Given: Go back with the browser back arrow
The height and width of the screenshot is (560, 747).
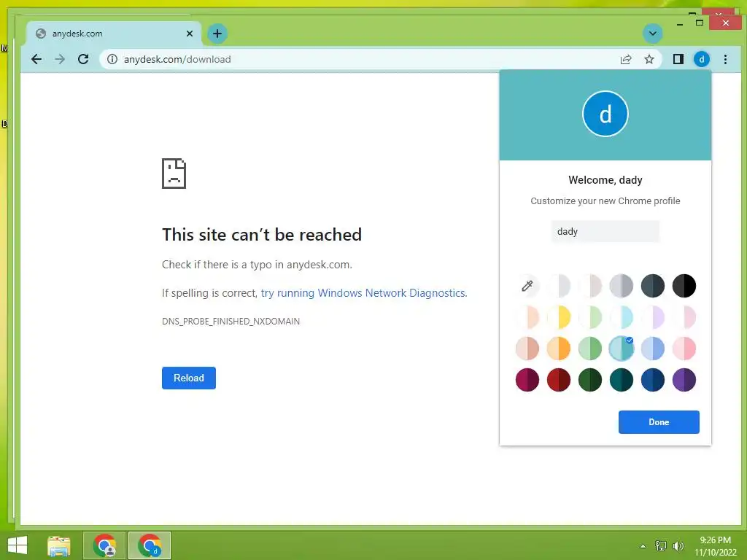Looking at the screenshot, I should coord(36,59).
